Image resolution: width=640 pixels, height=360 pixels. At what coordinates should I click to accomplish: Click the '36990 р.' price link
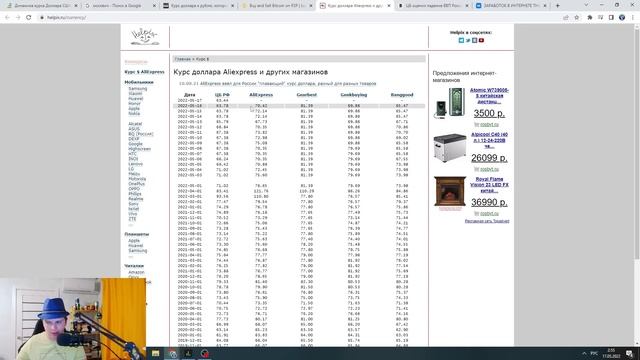tap(489, 202)
